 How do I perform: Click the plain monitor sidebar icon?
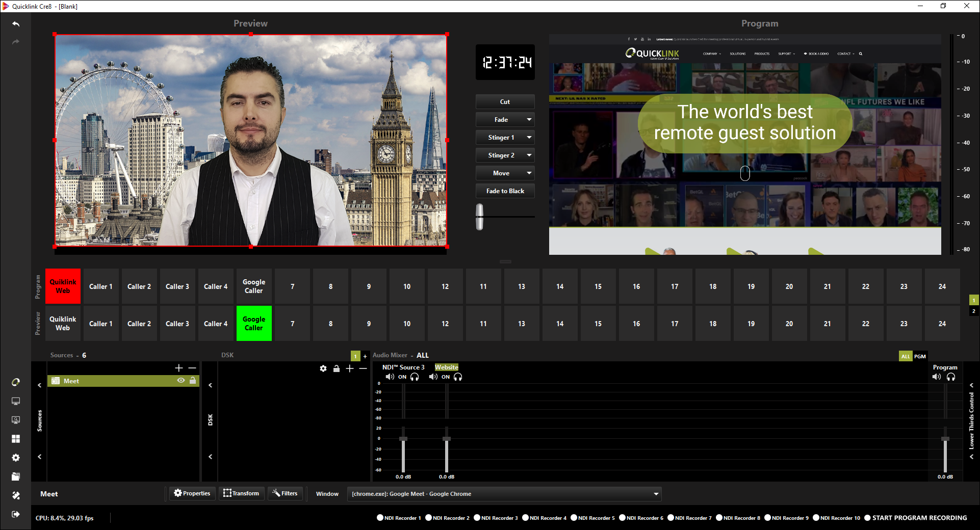coord(16,402)
